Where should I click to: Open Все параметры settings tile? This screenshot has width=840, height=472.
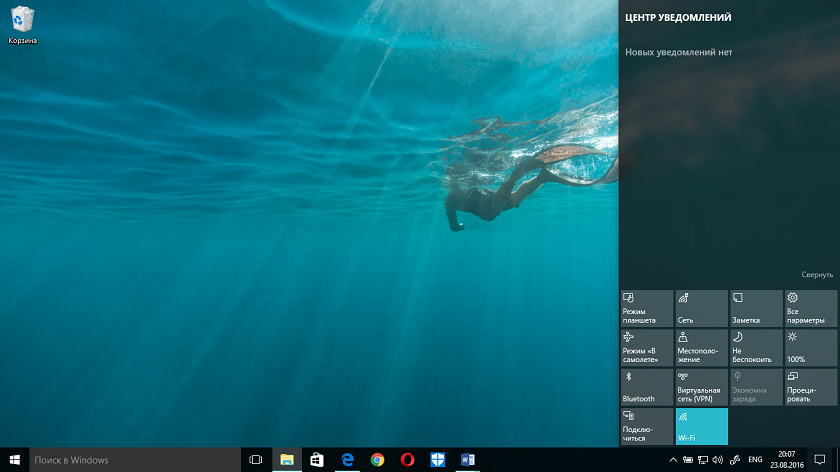810,309
